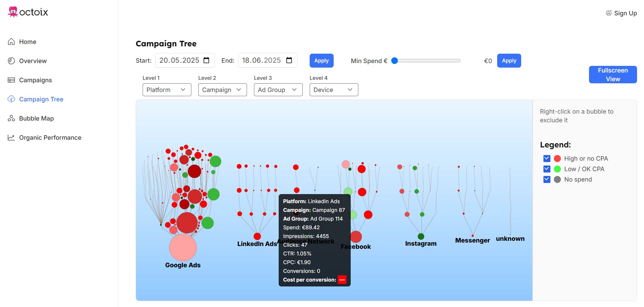This screenshot has width=644, height=307.
Task: Click the Instagram label
Action: (421, 244)
